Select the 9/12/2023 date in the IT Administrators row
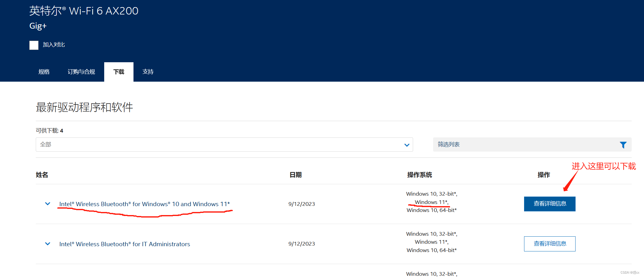Screen dimensions: 644x277 pos(301,244)
